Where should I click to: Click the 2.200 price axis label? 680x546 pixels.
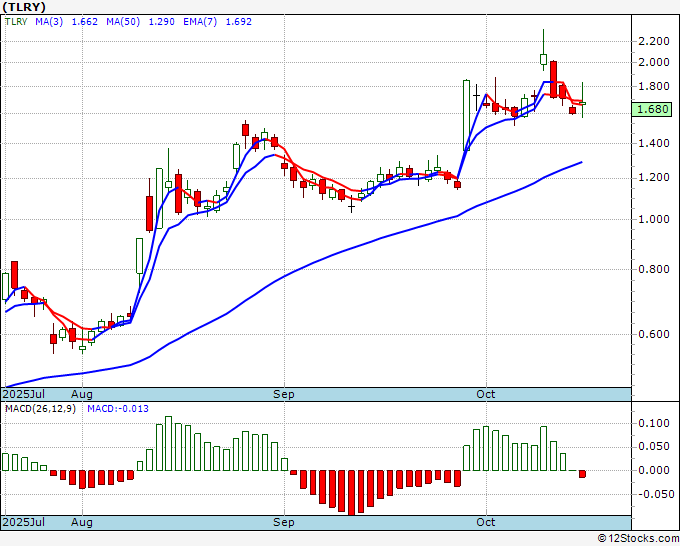(654, 41)
